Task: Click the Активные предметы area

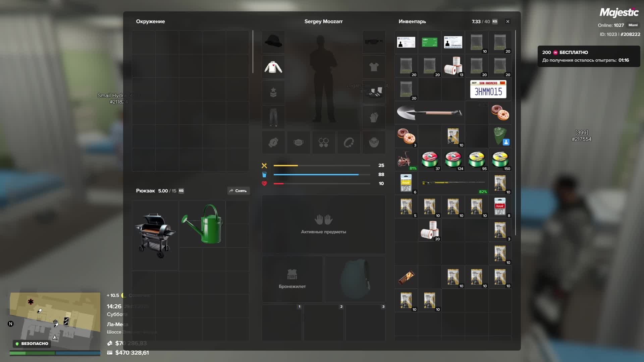Action: [x=323, y=224]
